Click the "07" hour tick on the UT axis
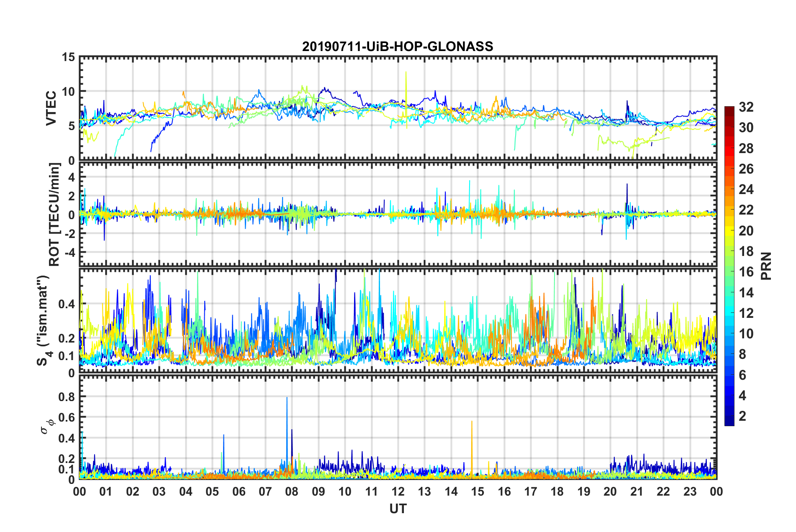 pyautogui.click(x=265, y=491)
